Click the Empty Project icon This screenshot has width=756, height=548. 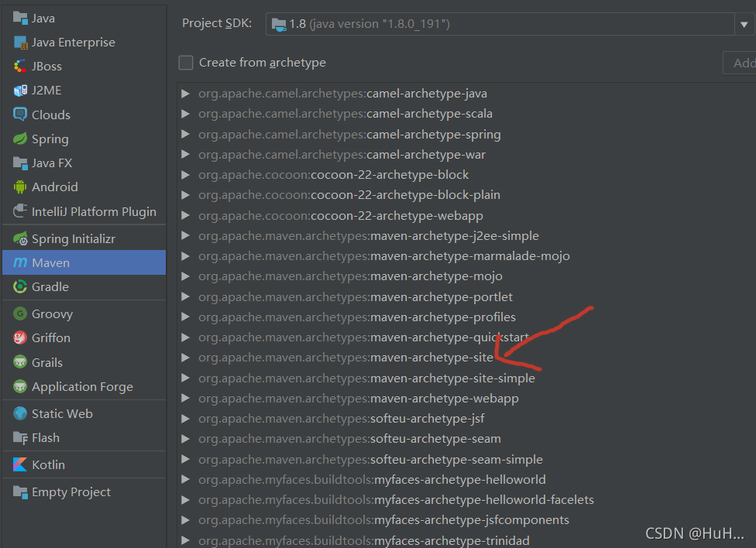point(20,492)
